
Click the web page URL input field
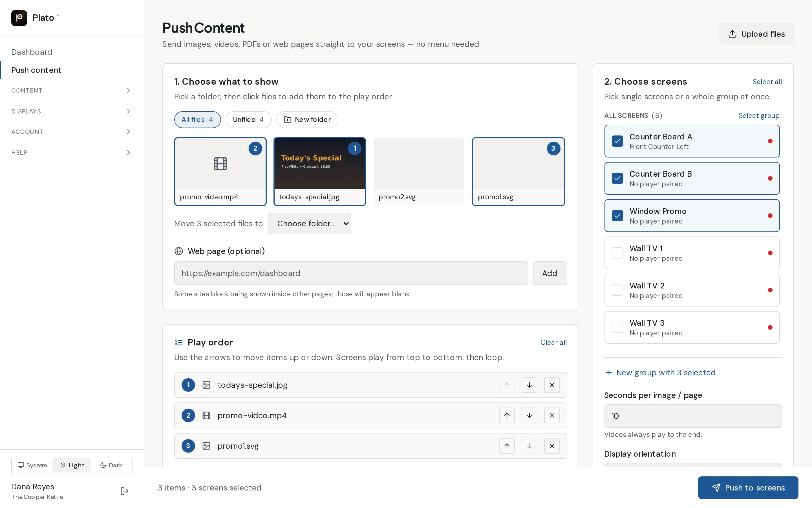pyautogui.click(x=351, y=273)
